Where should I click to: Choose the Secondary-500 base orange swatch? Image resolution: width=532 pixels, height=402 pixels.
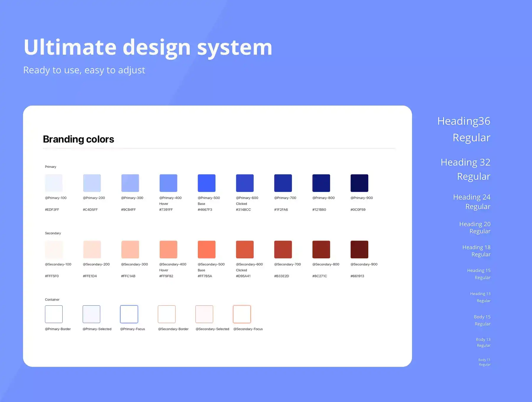pos(206,249)
